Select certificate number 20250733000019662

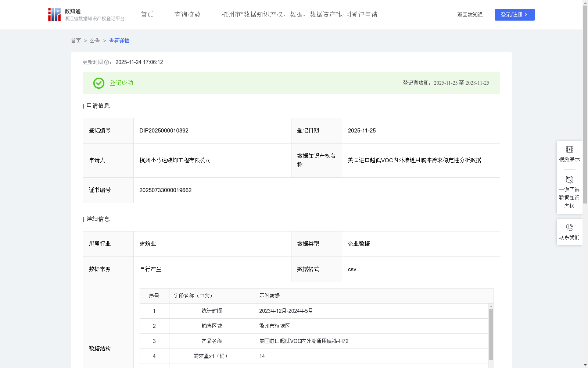165,190
